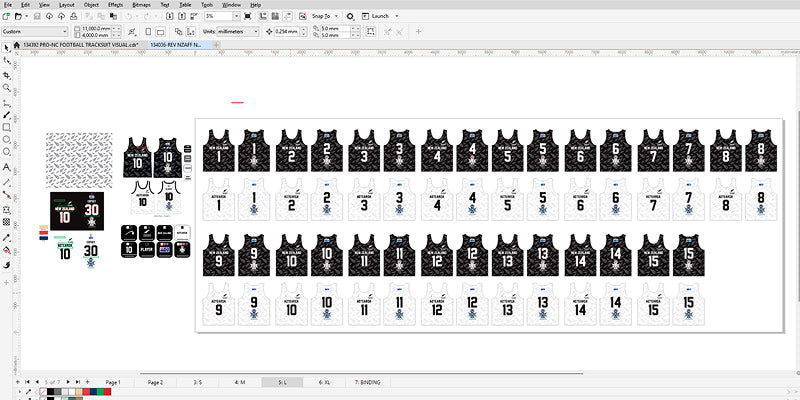
Task: Toggle Show Grid button
Action: [x=275, y=16]
